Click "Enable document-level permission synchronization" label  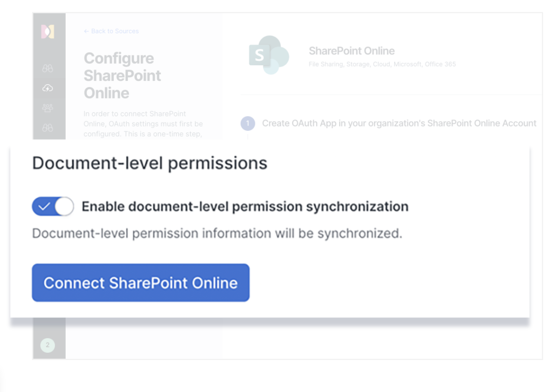(245, 206)
